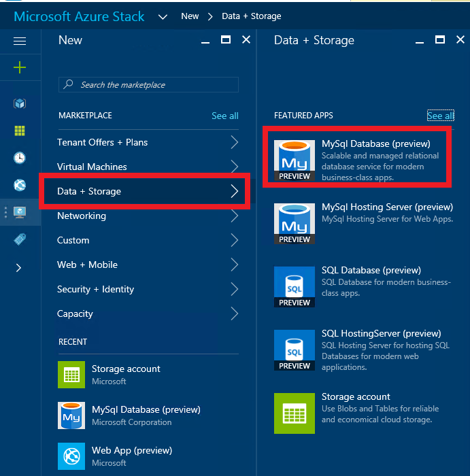
Task: Expand Capacity category chevron
Action: click(235, 313)
